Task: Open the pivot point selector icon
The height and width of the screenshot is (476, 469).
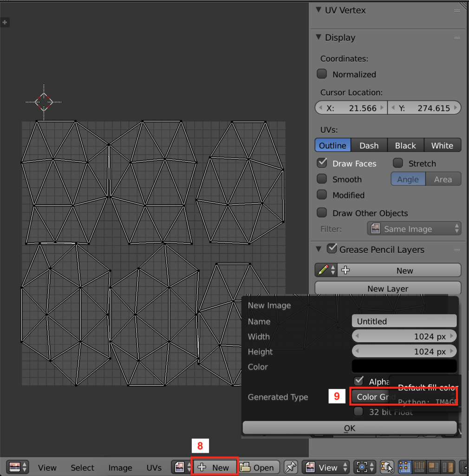Action: (365, 467)
